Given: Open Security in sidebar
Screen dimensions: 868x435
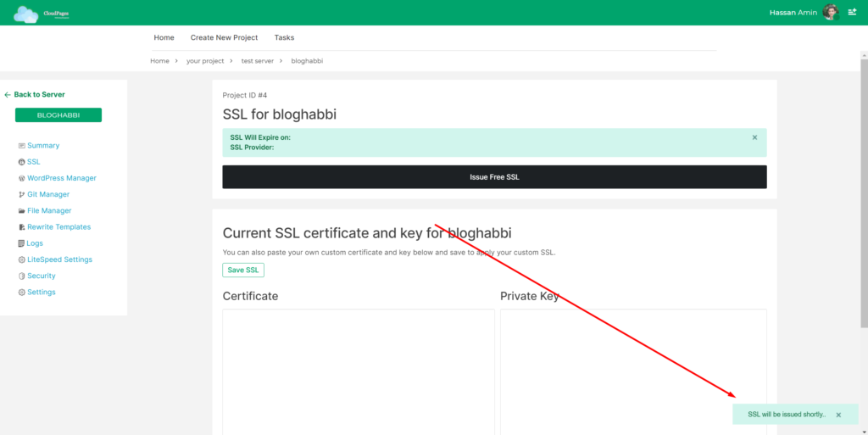Looking at the screenshot, I should click(42, 276).
